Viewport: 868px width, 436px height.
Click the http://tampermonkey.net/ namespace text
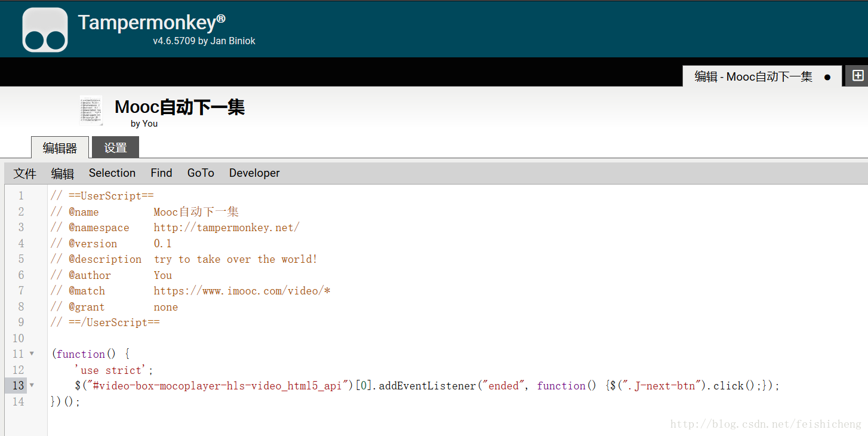point(227,228)
